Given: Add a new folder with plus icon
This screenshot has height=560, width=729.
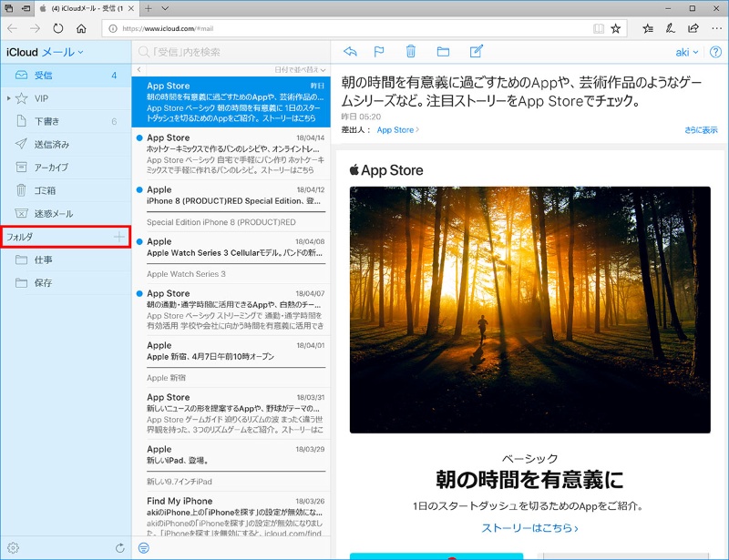Looking at the screenshot, I should pos(119,238).
